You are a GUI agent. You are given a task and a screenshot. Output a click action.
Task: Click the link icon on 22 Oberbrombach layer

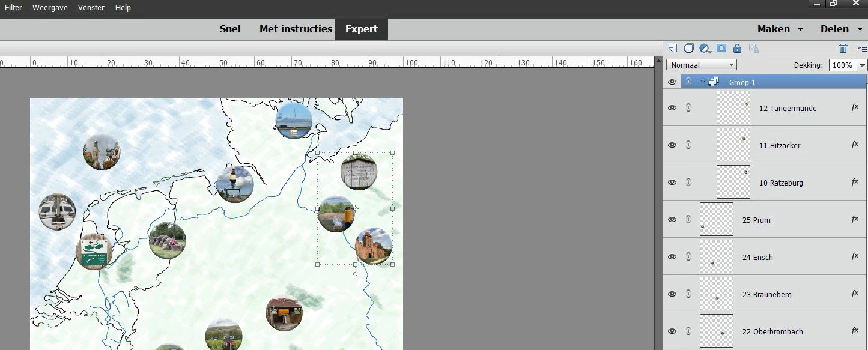[x=688, y=331]
